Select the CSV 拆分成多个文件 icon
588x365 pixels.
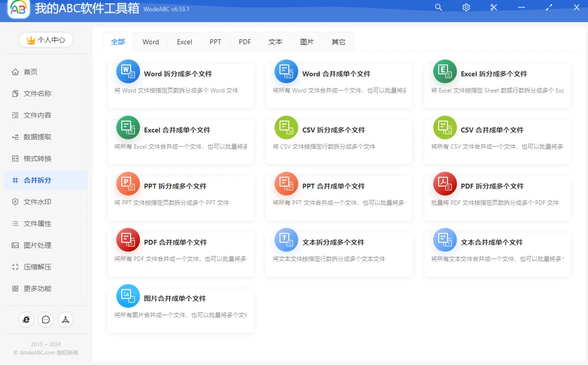[x=286, y=128]
